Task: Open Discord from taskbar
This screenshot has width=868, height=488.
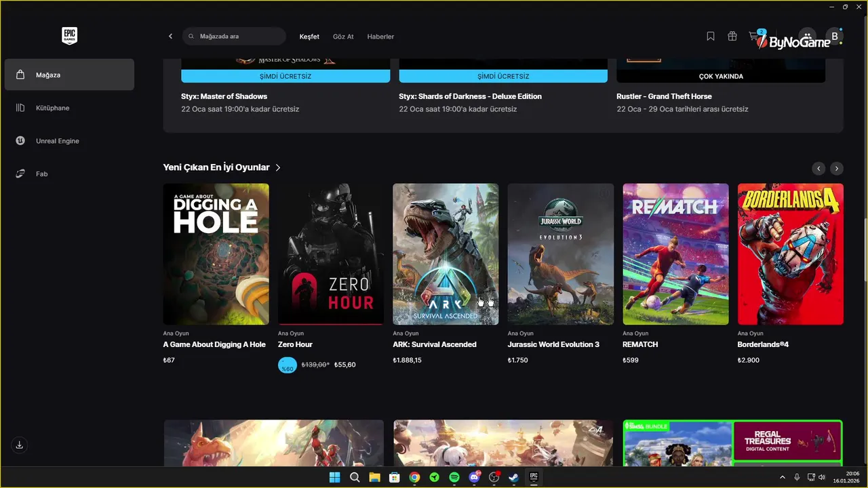Action: point(474,477)
